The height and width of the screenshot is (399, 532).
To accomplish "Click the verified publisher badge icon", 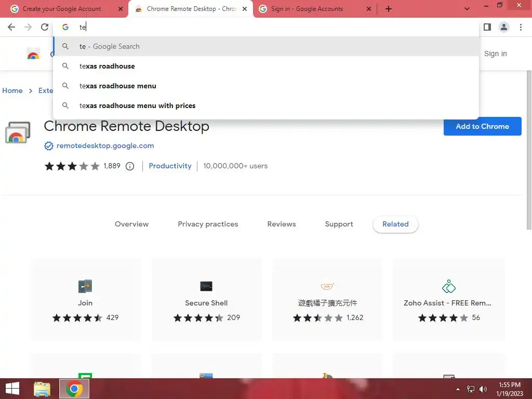I will coord(49,146).
